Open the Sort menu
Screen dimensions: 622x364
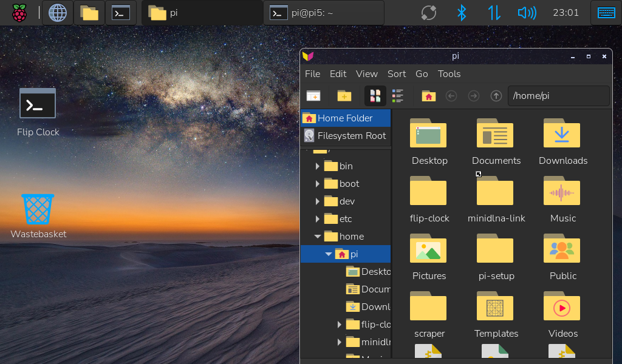397,74
